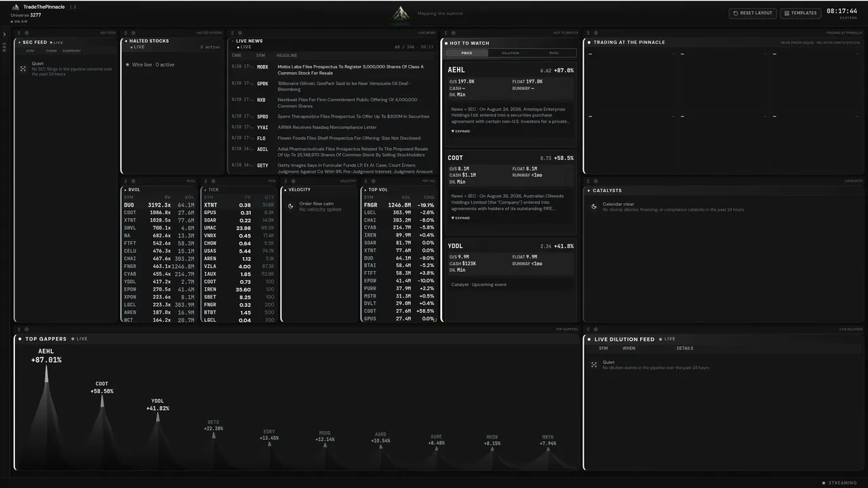Open settings icon of Trading At Pinnacle panel
Screen dimensions: 868x488
tap(595, 33)
